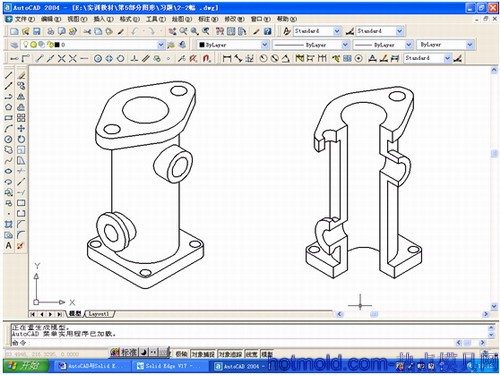Switch to the Layout1 tab
Screen dimensions: 500x375
click(99, 314)
